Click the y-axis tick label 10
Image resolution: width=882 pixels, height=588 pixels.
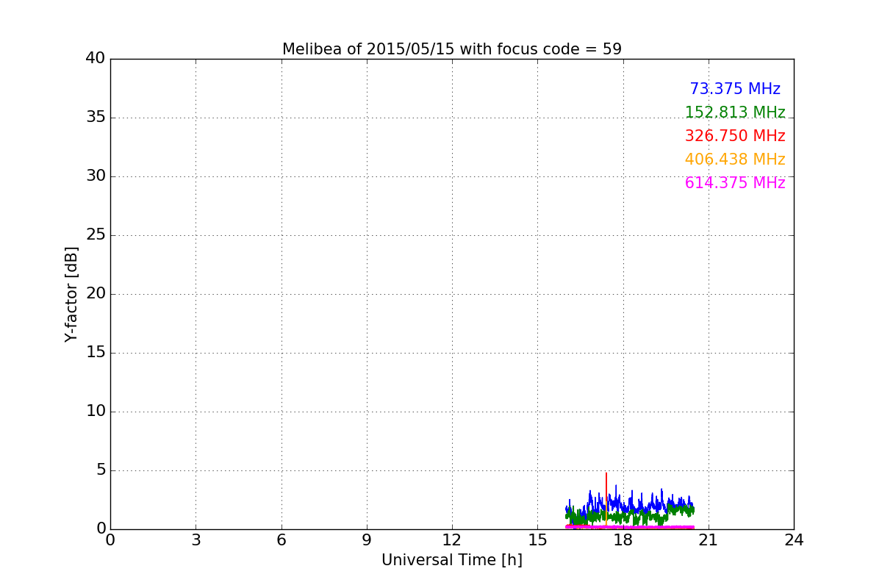pyautogui.click(x=96, y=411)
